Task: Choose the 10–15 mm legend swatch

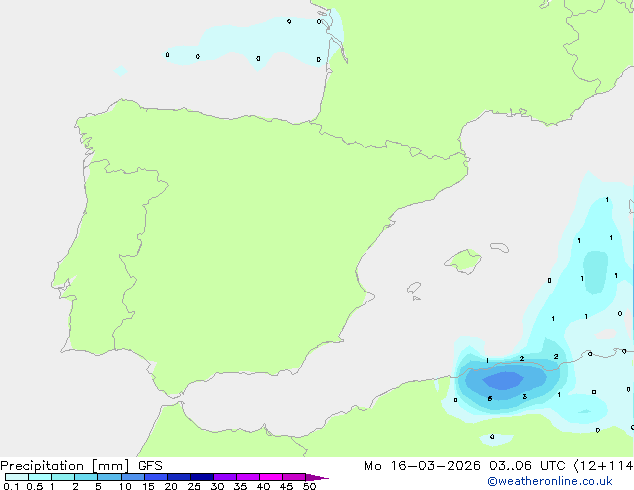Action: coord(132,477)
